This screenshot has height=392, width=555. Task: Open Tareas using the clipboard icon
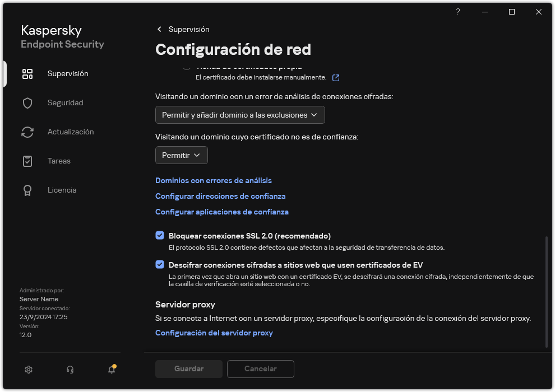(27, 161)
